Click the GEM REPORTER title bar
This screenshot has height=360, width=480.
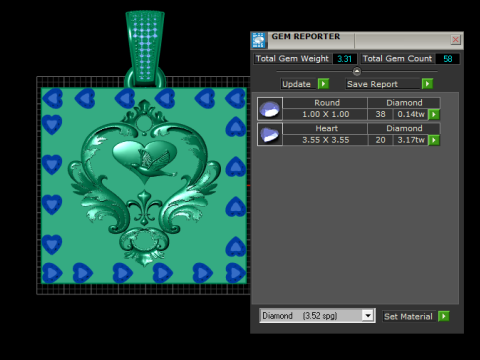tap(357, 40)
